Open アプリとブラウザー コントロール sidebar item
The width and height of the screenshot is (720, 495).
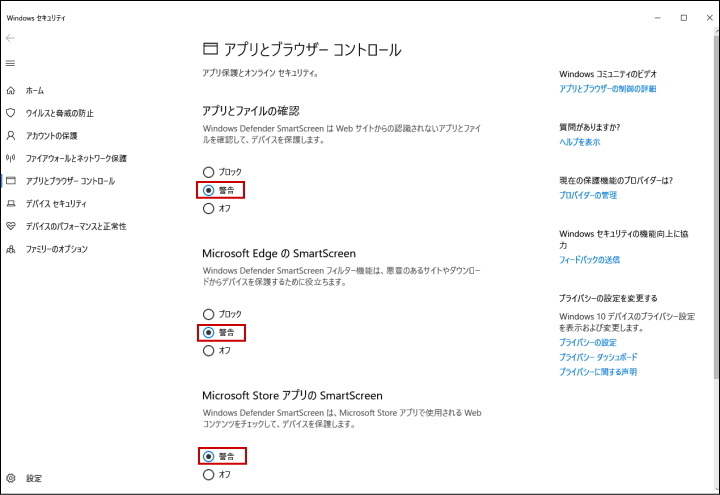(x=70, y=181)
